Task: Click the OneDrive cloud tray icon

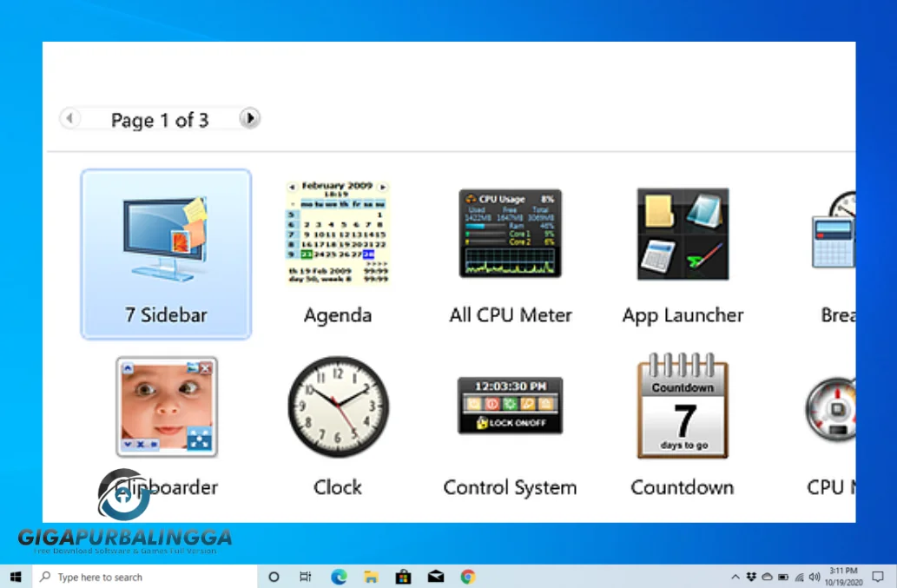Action: coord(767,577)
